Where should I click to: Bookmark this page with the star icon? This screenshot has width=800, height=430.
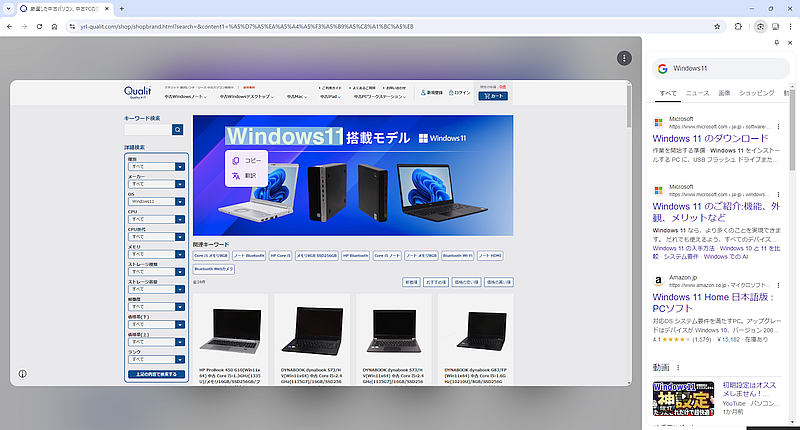(x=717, y=27)
